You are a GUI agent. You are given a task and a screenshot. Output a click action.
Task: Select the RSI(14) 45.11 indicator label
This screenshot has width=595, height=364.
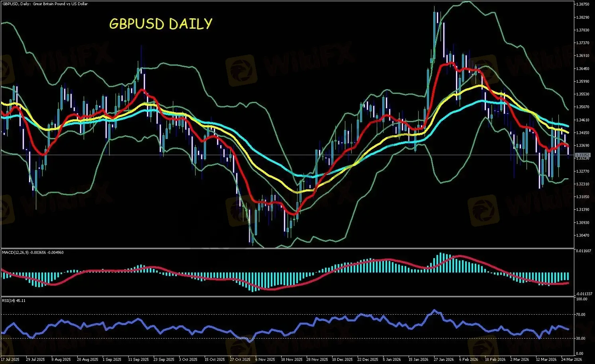tap(14, 301)
